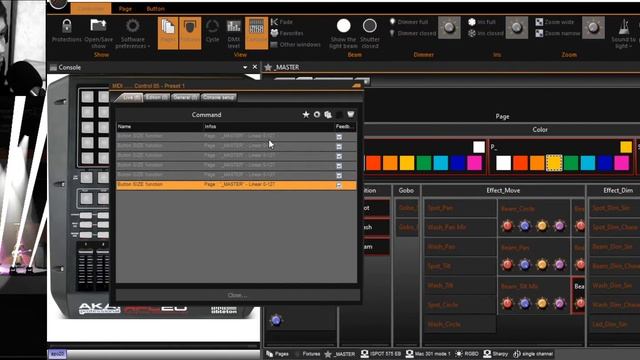Switch to the Page ribbon tab

tap(125, 9)
